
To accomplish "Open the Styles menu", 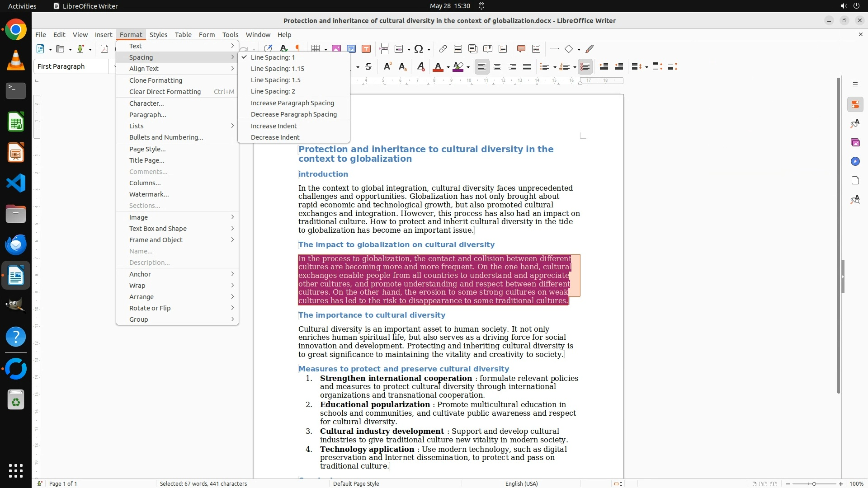I will 158,35.
